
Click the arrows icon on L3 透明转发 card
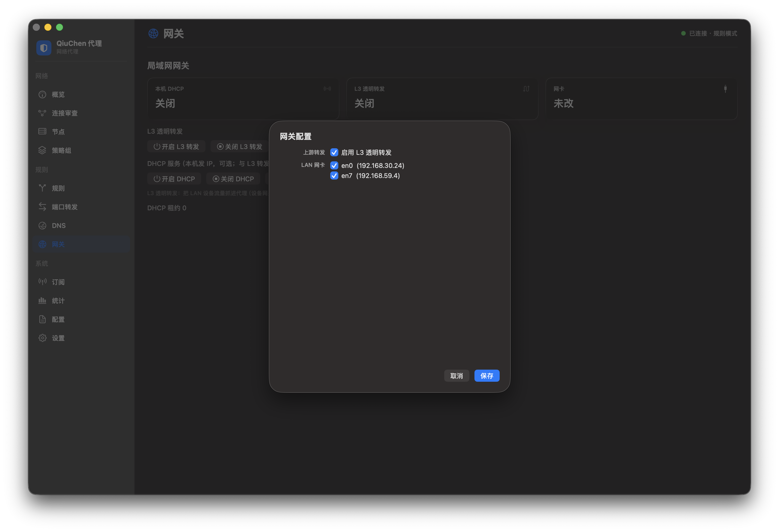[x=526, y=89]
